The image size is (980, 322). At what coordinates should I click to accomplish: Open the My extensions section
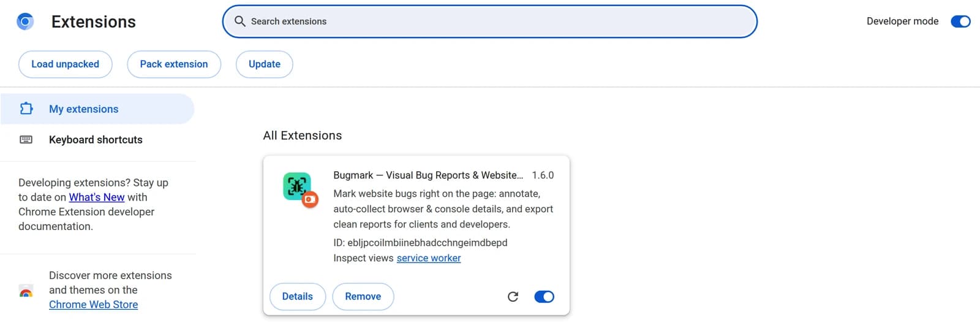97,109
